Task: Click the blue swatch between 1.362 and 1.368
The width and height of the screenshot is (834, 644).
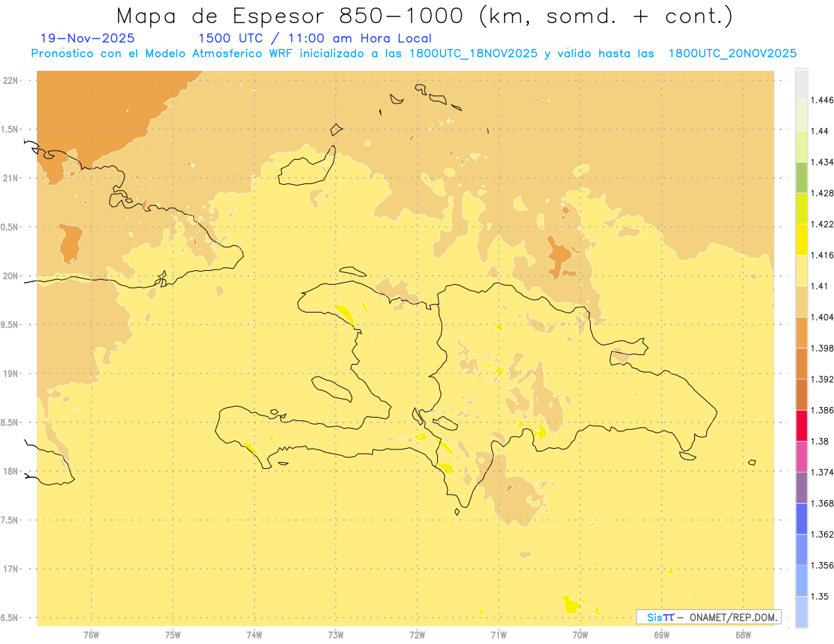Action: (801, 519)
